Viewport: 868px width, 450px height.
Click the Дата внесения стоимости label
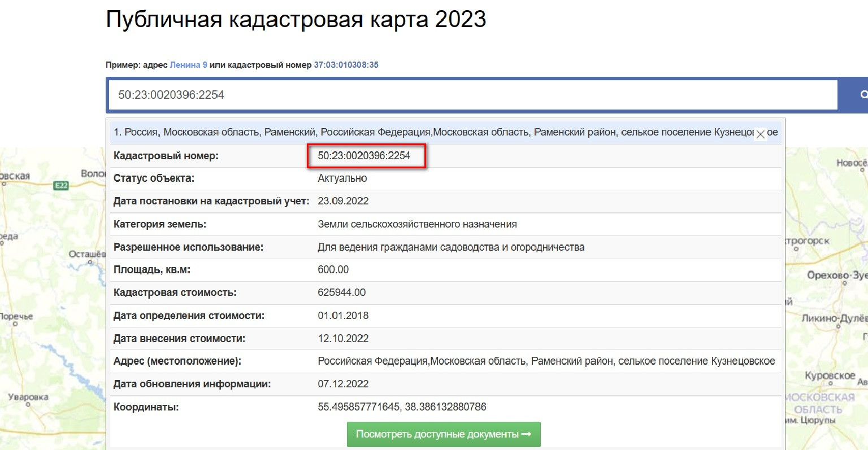[179, 339]
